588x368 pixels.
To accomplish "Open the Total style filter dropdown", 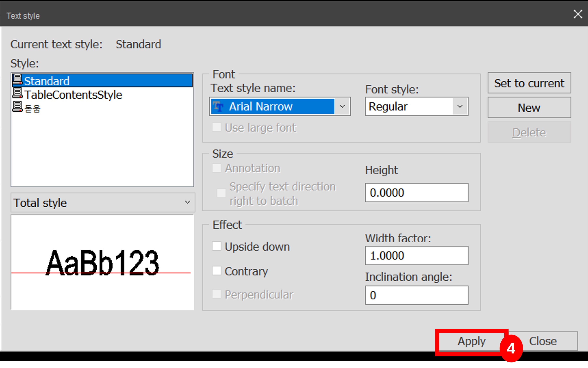I will (103, 202).
